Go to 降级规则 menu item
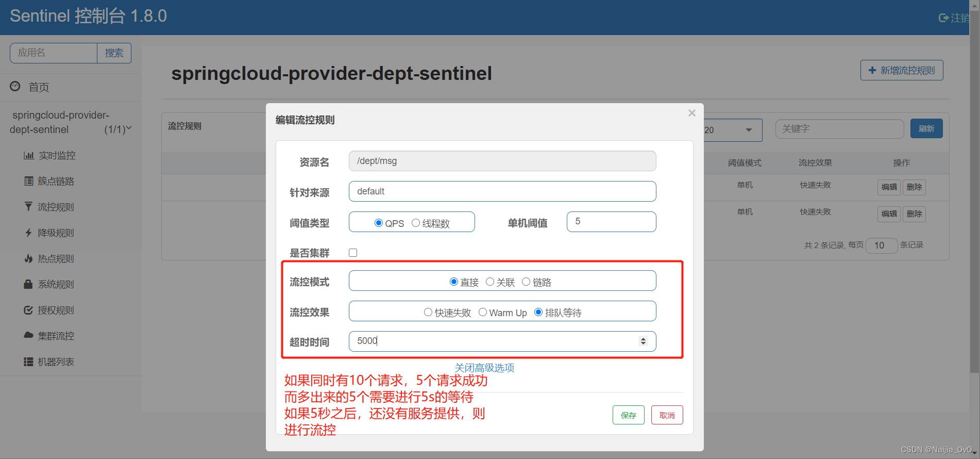 coord(56,233)
